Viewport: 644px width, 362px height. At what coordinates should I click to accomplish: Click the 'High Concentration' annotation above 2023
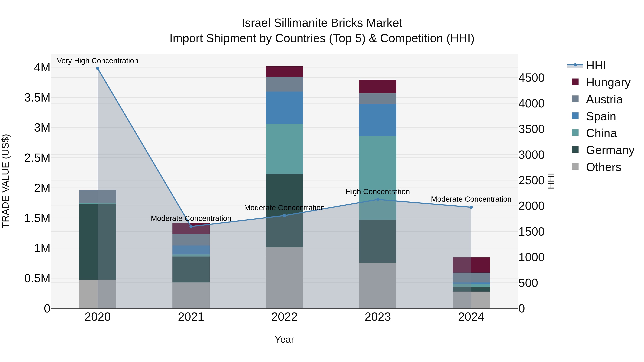pyautogui.click(x=378, y=192)
